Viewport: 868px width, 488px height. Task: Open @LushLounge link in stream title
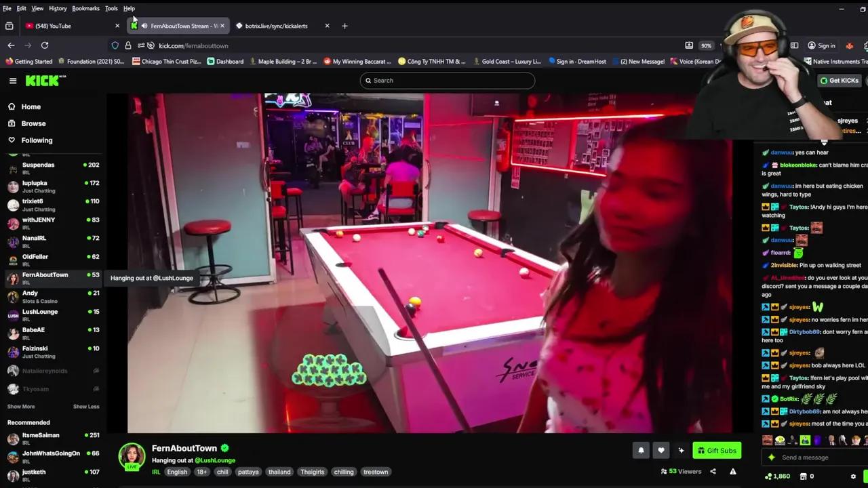(x=215, y=461)
